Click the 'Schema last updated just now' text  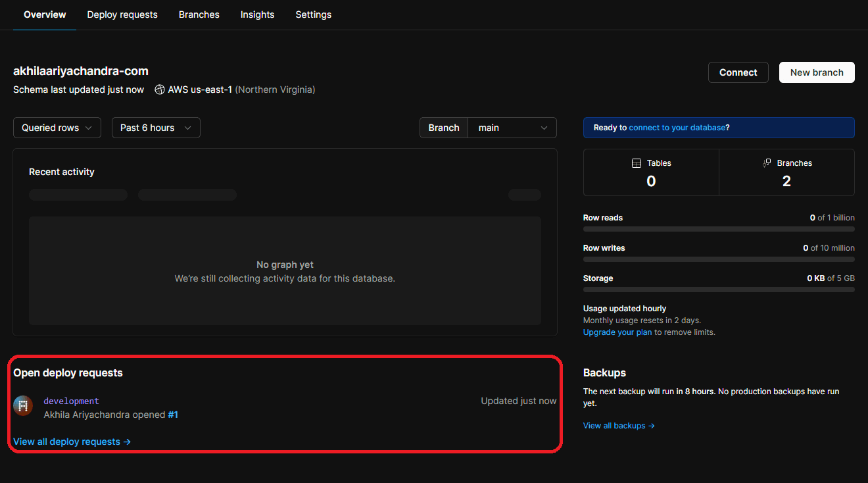pyautogui.click(x=78, y=89)
